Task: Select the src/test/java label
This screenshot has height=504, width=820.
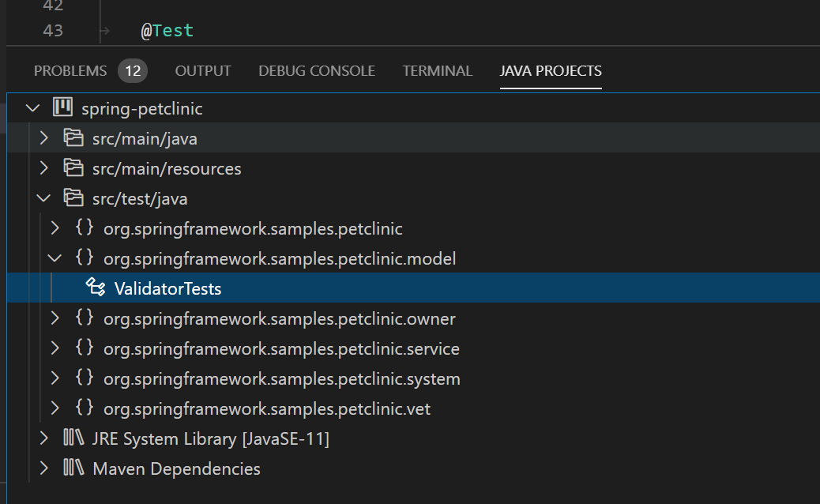Action: (140, 198)
